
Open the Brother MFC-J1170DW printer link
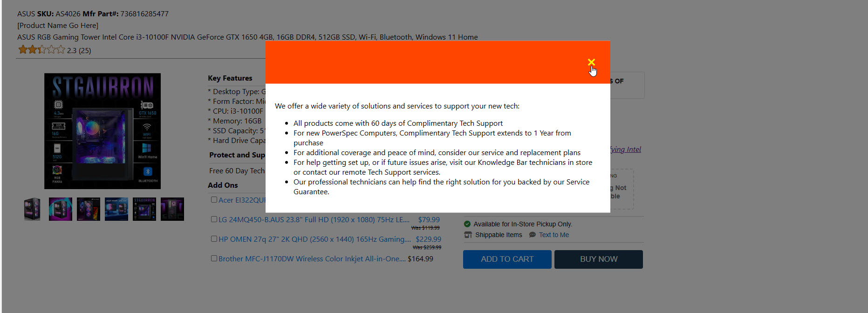pyautogui.click(x=312, y=259)
